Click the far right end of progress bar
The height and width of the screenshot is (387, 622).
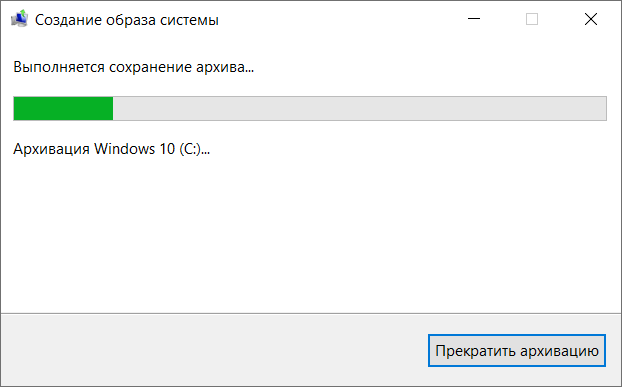pos(604,108)
